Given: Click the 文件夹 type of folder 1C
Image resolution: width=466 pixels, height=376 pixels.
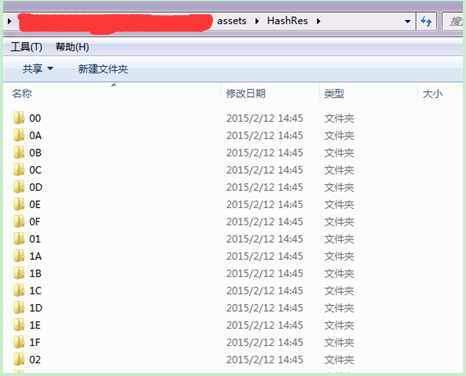Looking at the screenshot, I should [339, 291].
